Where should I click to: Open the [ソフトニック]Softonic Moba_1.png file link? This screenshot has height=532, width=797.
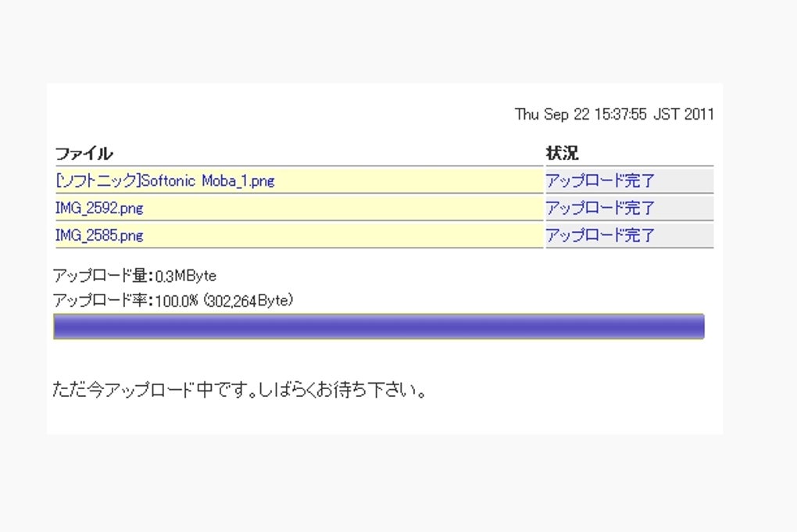click(x=165, y=181)
